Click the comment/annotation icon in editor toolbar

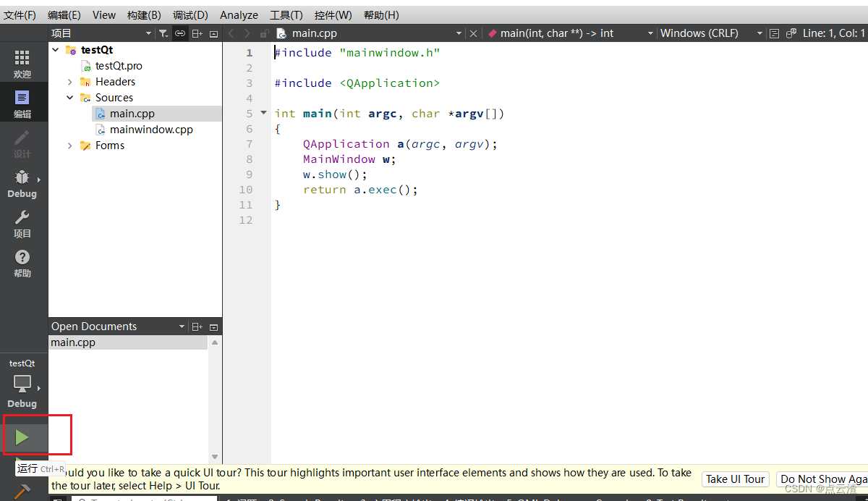click(x=775, y=33)
